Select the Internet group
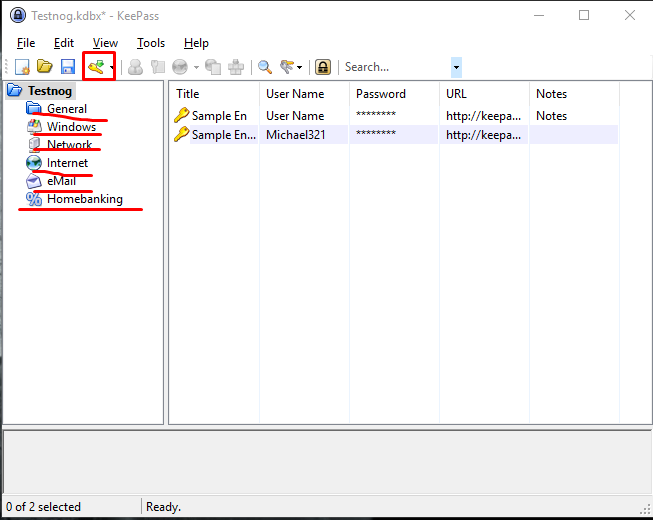 [67, 163]
